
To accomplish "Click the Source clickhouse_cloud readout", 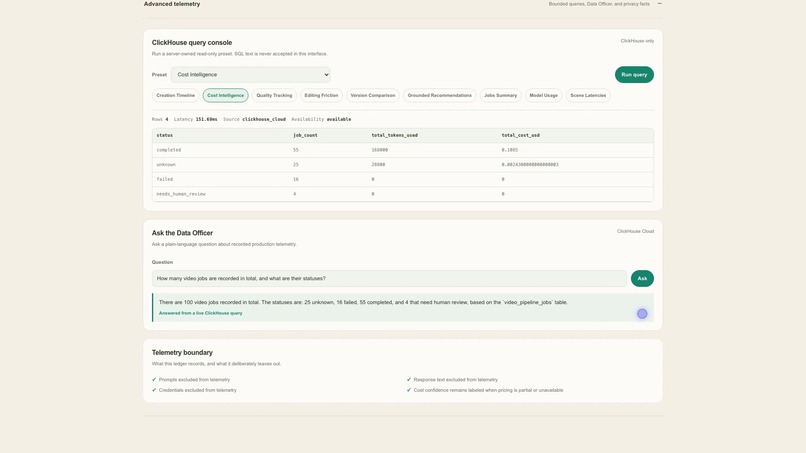I will [254, 119].
